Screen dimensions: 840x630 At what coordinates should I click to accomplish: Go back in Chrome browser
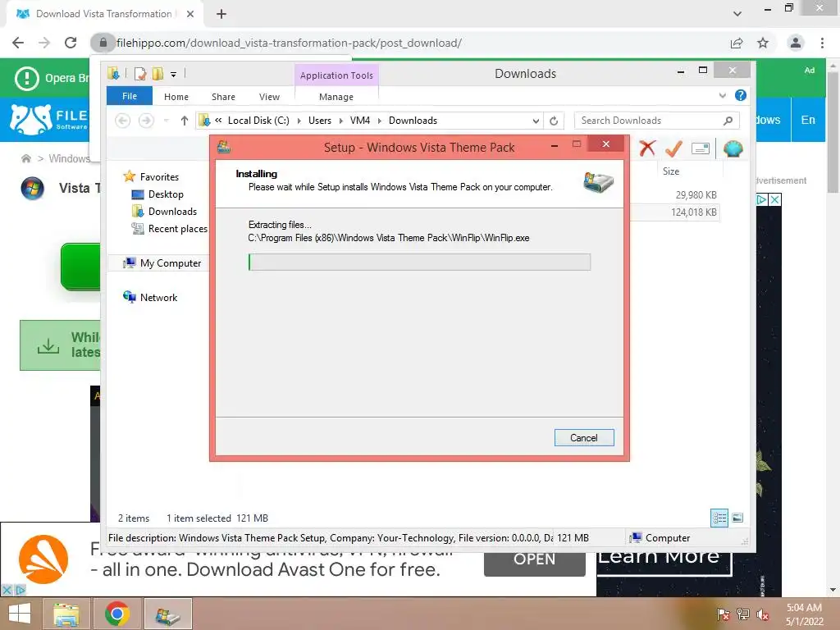tap(18, 43)
